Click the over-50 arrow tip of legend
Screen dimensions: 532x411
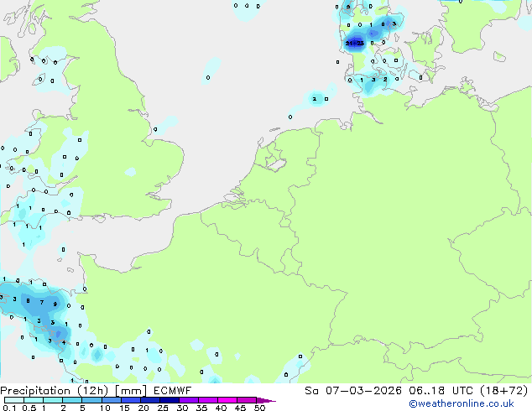[266, 400]
